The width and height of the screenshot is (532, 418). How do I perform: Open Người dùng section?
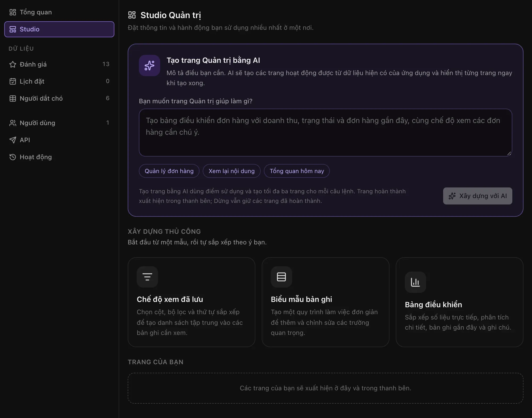[x=59, y=123]
